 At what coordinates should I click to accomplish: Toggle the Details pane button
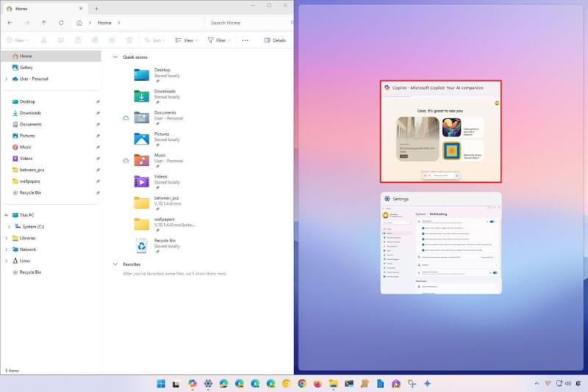pyautogui.click(x=275, y=40)
